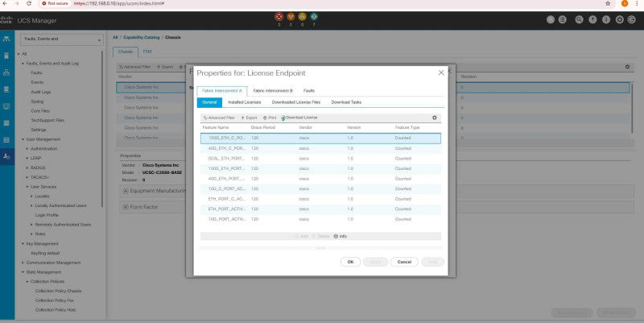Open Downloaded License Files tab
This screenshot has height=323, width=644.
tap(295, 102)
